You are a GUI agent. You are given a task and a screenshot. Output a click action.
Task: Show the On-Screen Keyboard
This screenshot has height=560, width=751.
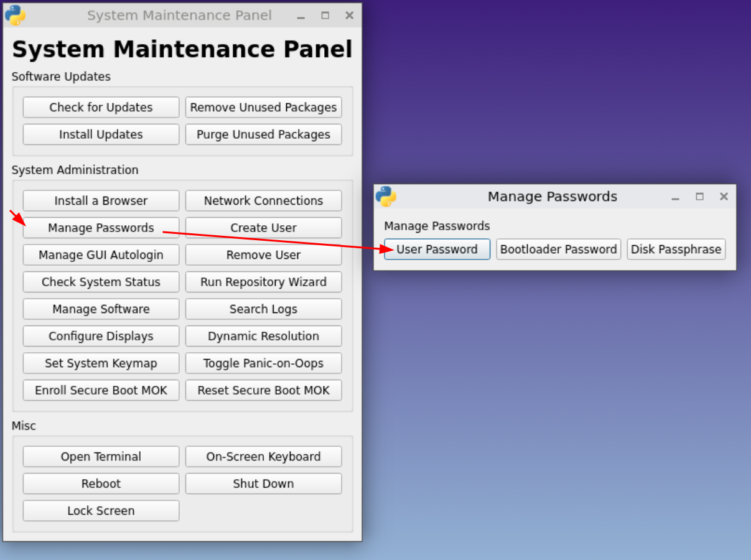[x=263, y=457]
